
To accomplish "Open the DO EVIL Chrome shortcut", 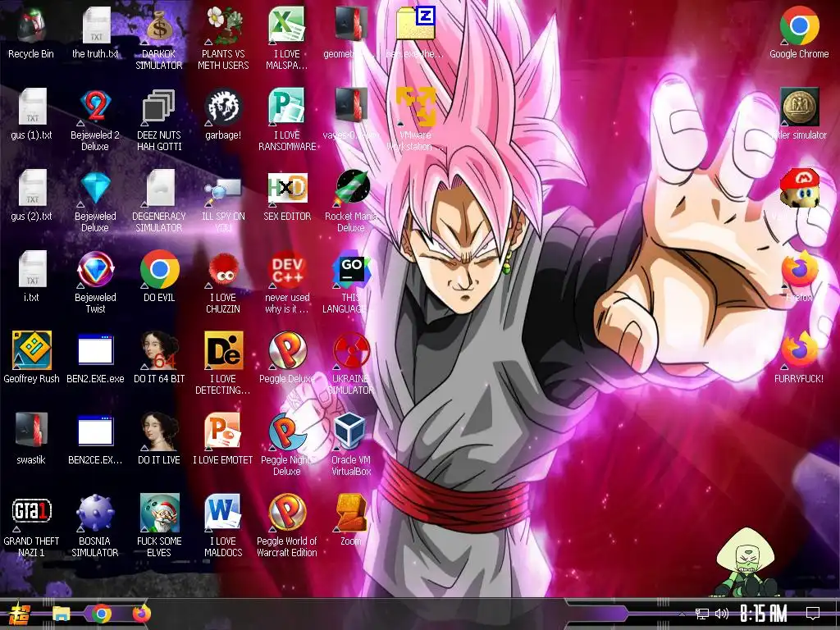I will [159, 276].
